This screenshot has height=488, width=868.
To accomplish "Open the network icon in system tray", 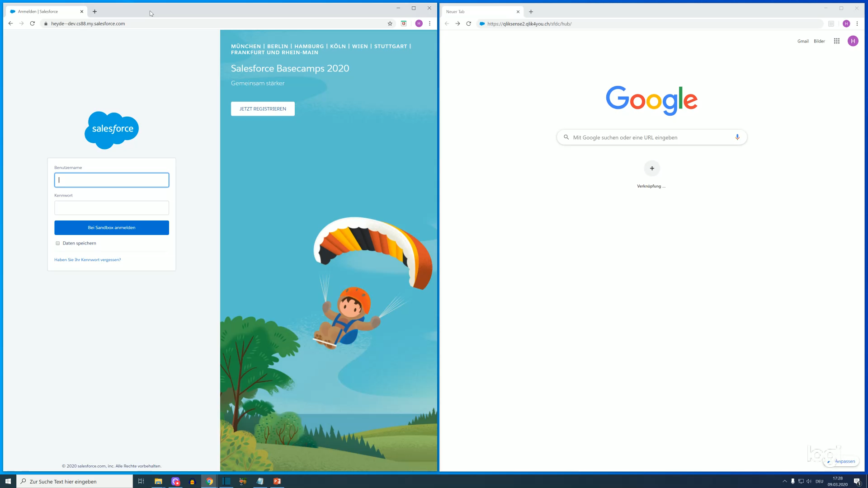I will coord(801,481).
